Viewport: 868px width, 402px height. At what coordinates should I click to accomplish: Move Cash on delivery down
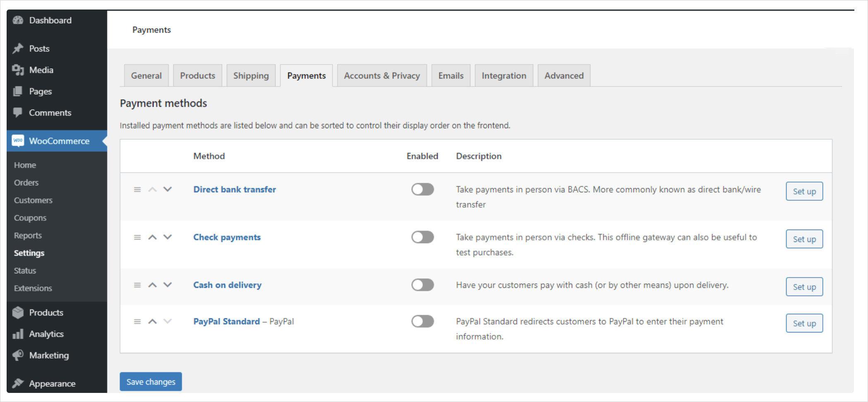[168, 285]
